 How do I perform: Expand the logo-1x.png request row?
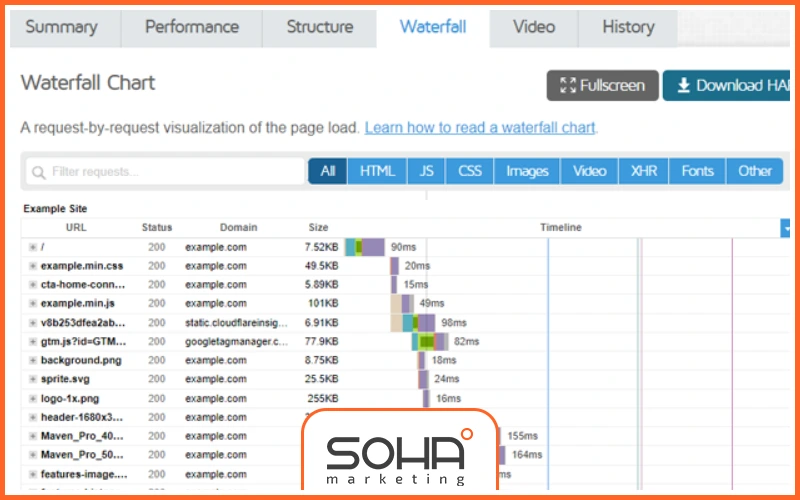(33, 399)
